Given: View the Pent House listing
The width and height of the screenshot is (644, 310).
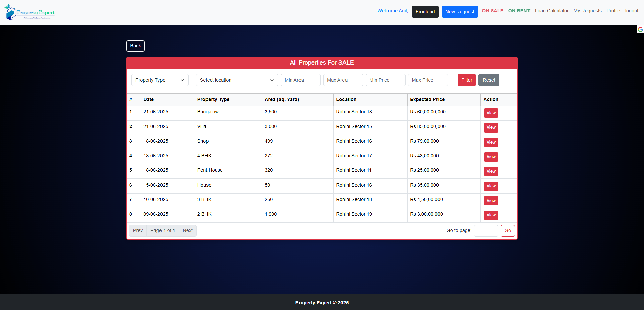Looking at the screenshot, I should tap(491, 171).
